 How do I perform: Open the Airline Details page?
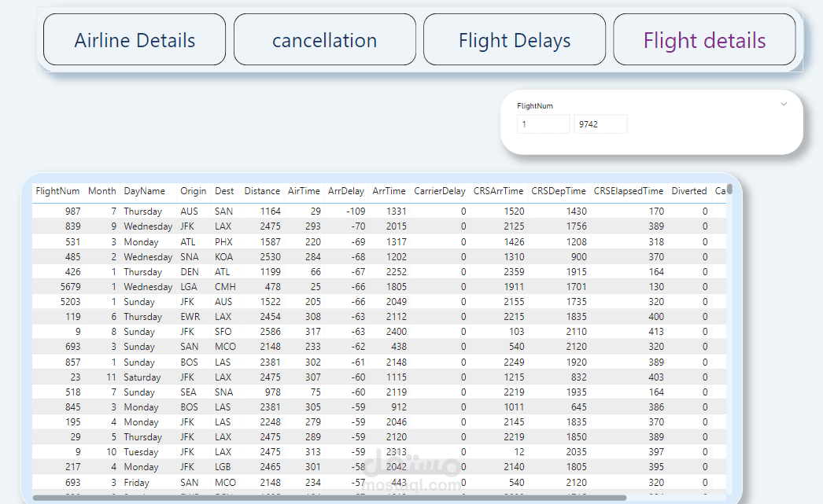[x=135, y=40]
